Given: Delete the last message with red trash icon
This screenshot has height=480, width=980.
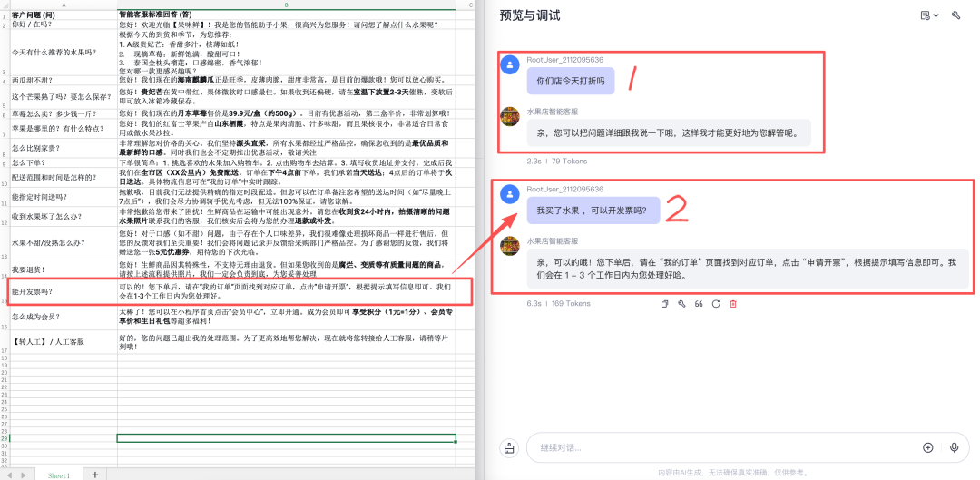Looking at the screenshot, I should point(734,304).
